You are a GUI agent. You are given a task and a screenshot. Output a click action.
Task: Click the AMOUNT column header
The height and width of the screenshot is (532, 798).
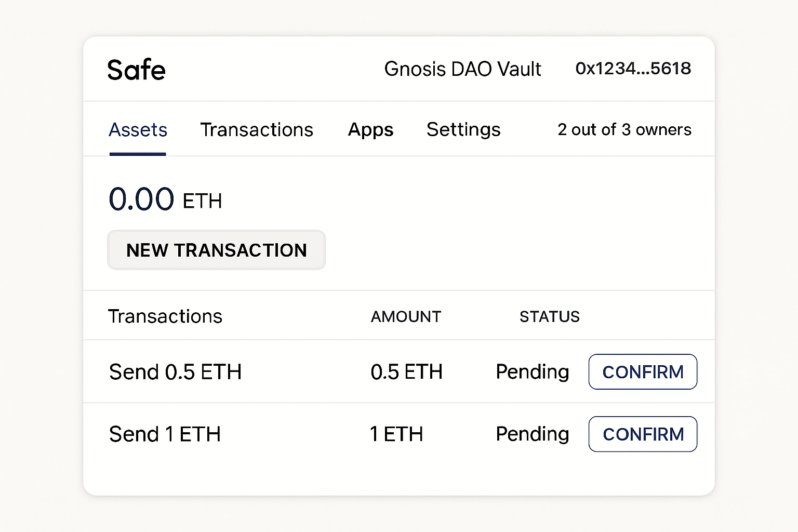pos(406,316)
